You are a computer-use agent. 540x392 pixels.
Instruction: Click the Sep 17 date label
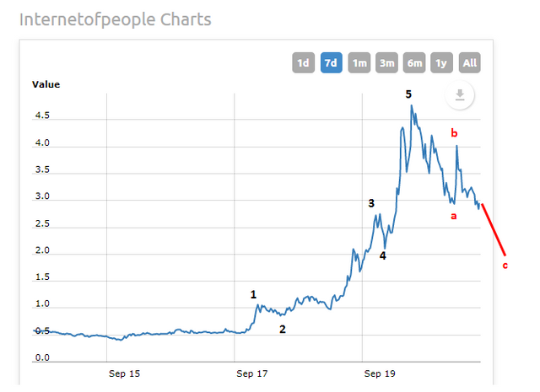click(251, 373)
